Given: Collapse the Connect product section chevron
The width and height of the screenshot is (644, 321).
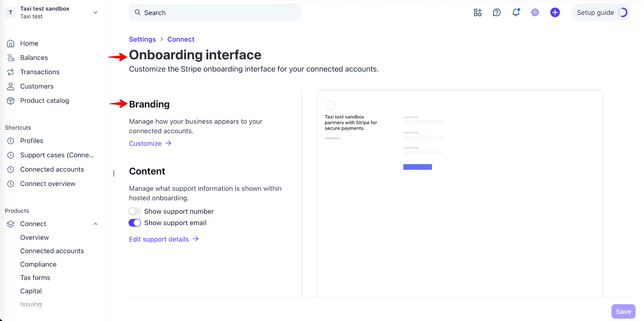Looking at the screenshot, I should (x=96, y=224).
